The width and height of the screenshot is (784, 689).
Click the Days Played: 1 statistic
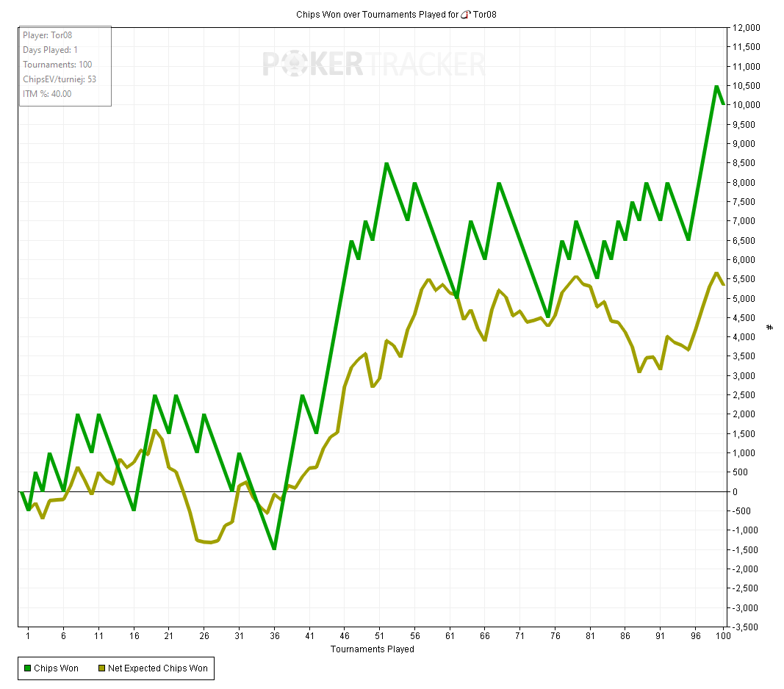50,49
